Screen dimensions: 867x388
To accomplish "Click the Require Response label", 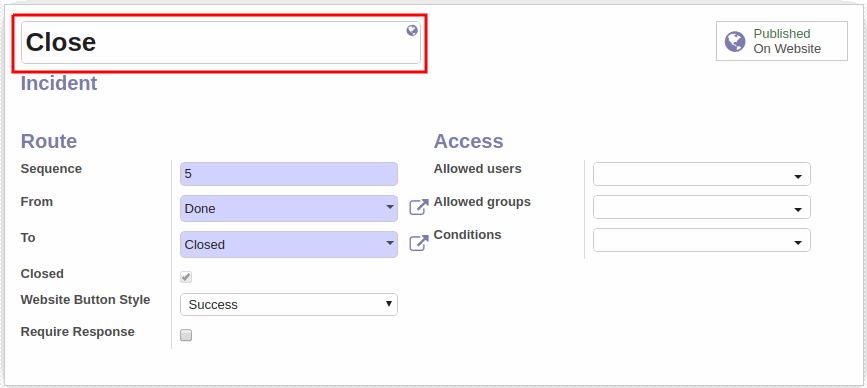I will point(77,332).
